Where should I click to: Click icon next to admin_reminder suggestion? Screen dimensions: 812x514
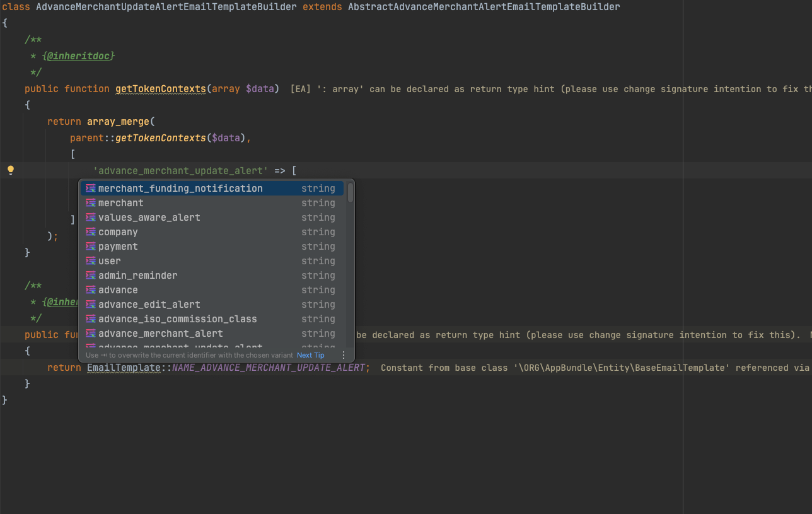(x=91, y=276)
